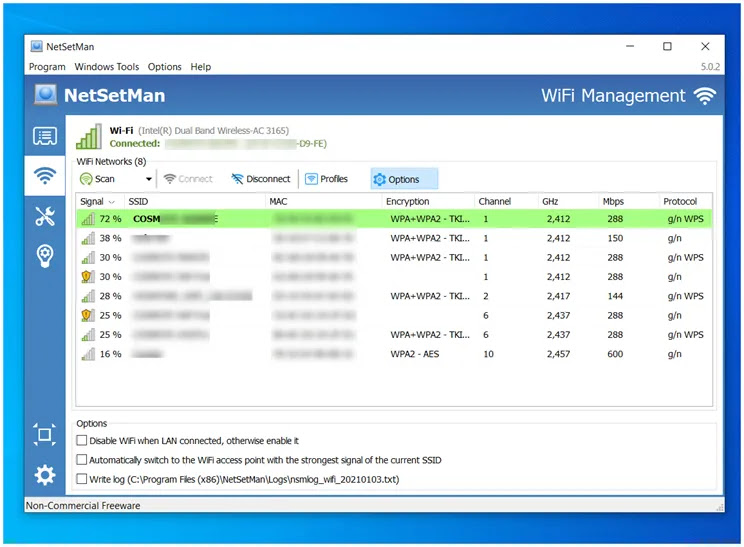Image resolution: width=744 pixels, height=547 pixels.
Task: Open the Windows Tools menu
Action: coord(107,66)
